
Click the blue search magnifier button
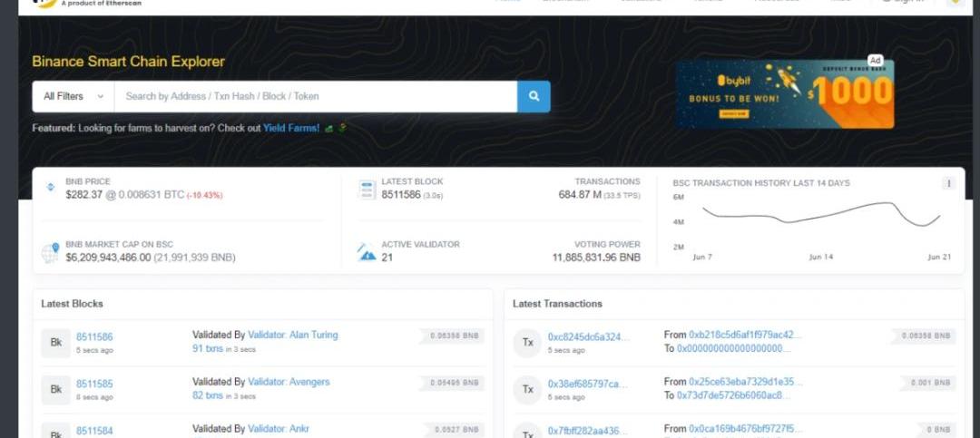(x=534, y=96)
